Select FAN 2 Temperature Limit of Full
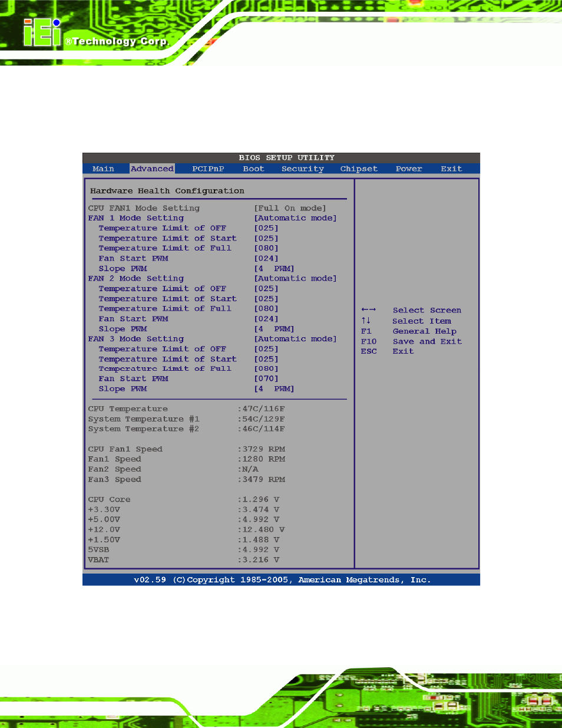The width and height of the screenshot is (562, 728). pyautogui.click(x=165, y=309)
